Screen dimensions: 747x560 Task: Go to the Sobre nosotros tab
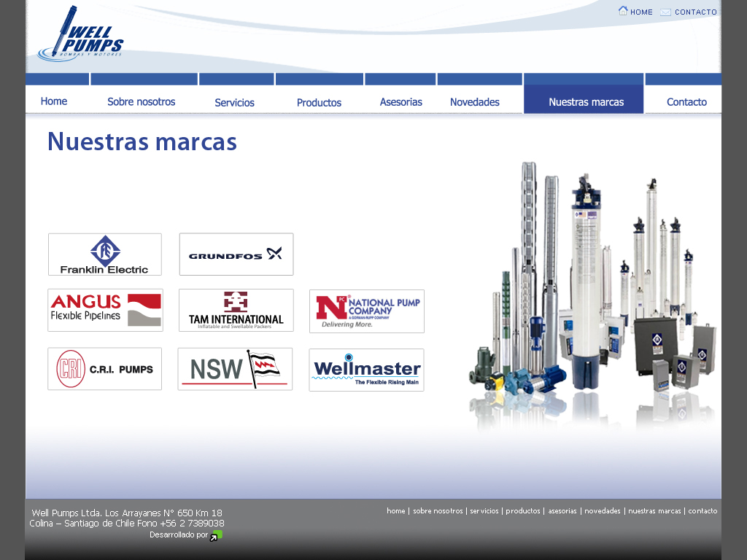coord(142,102)
